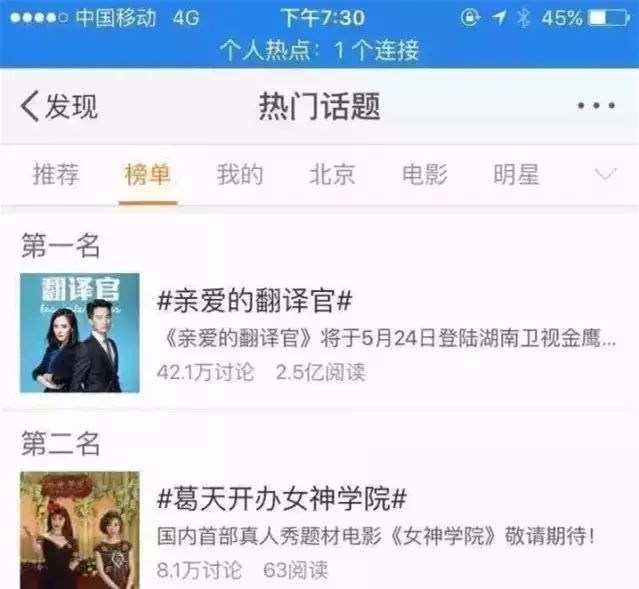Select the 榜单 tab
The image size is (639, 589).
point(148,174)
